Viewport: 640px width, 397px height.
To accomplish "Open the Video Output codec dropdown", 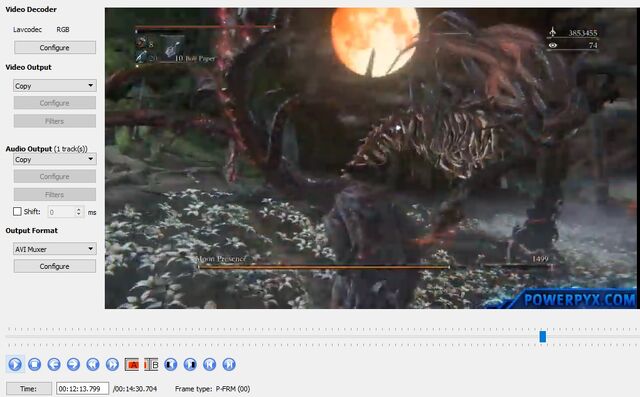I will 55,86.
